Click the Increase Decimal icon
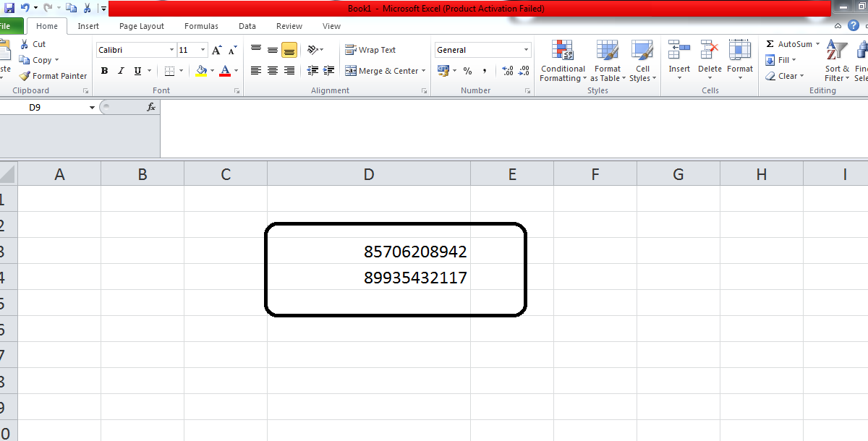868x441 pixels. 507,71
